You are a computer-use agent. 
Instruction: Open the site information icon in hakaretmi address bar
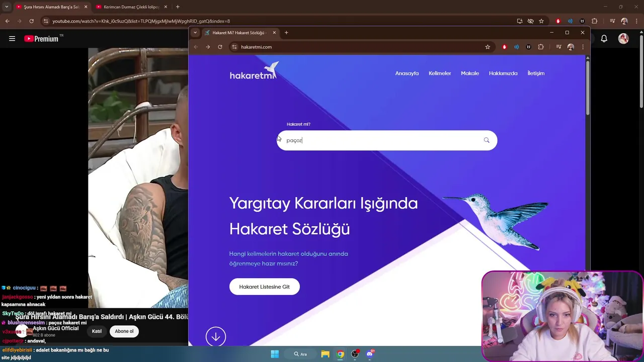click(x=234, y=47)
